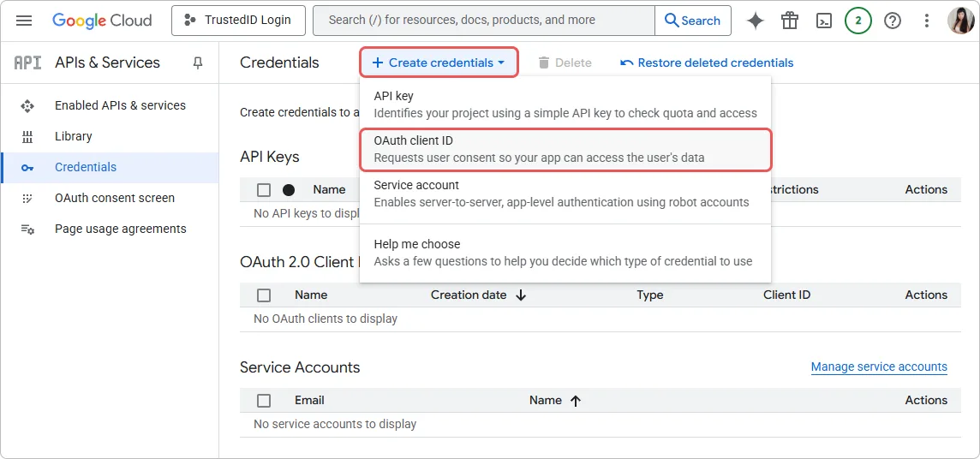Collapse the Create credentials dropdown
Image resolution: width=980 pixels, height=459 pixels.
pos(439,63)
